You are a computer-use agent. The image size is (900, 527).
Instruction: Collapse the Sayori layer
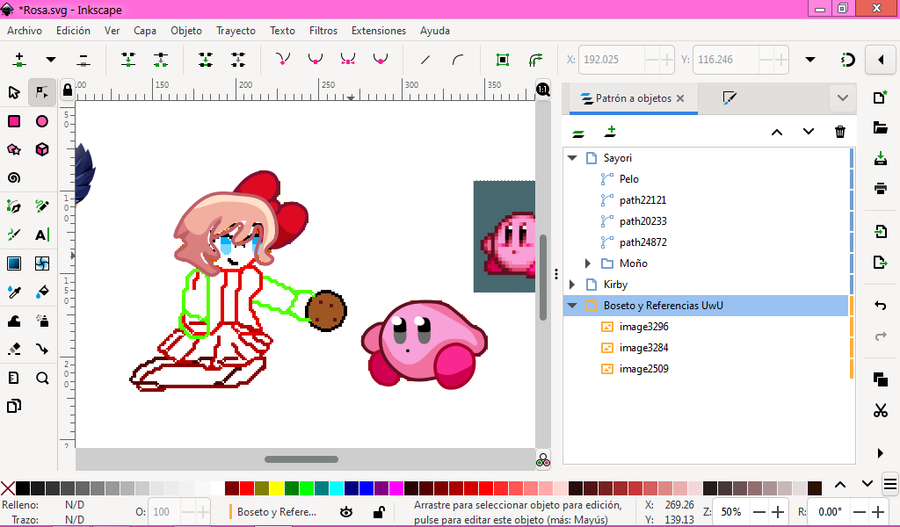[x=572, y=158]
